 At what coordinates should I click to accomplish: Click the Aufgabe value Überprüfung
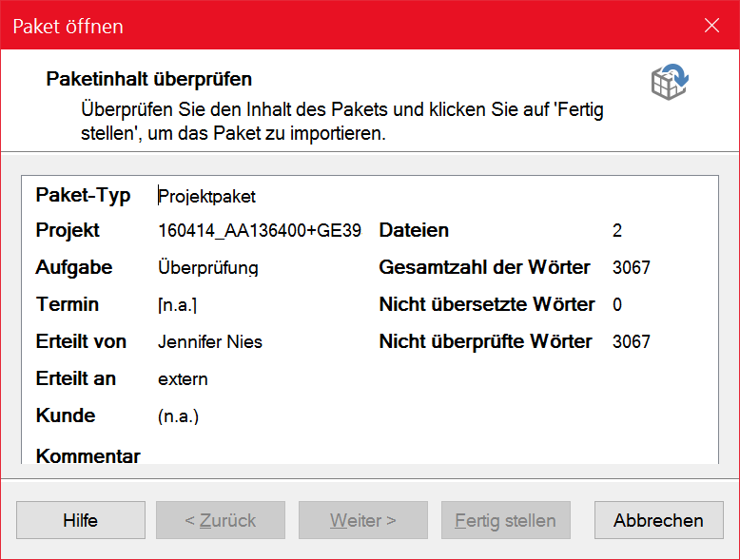pyautogui.click(x=208, y=267)
